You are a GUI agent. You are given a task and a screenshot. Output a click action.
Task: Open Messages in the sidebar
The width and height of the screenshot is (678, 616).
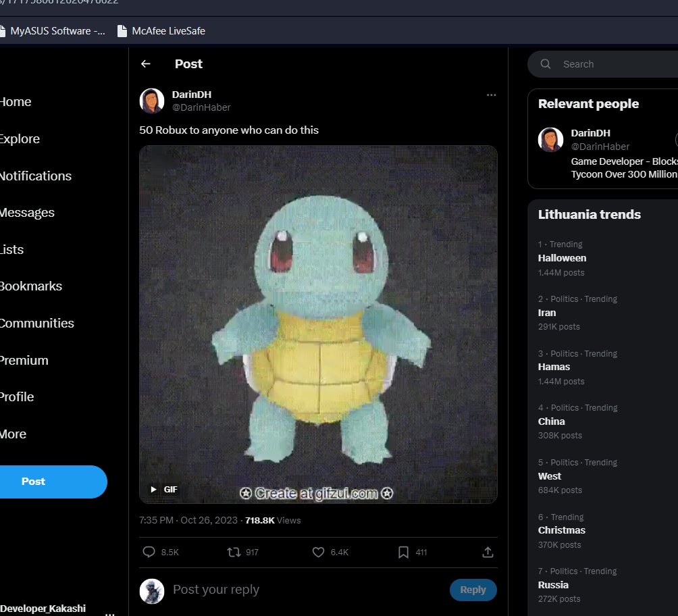pos(27,213)
